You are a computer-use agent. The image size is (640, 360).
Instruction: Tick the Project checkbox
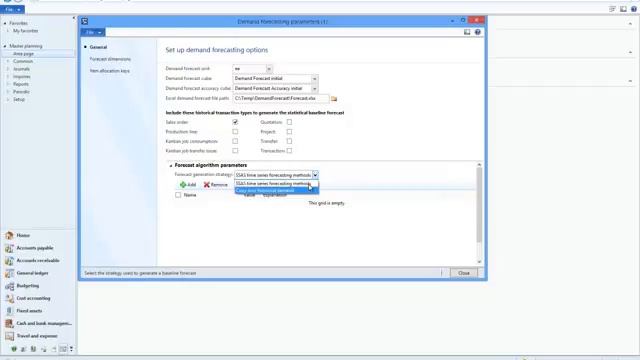[289, 132]
